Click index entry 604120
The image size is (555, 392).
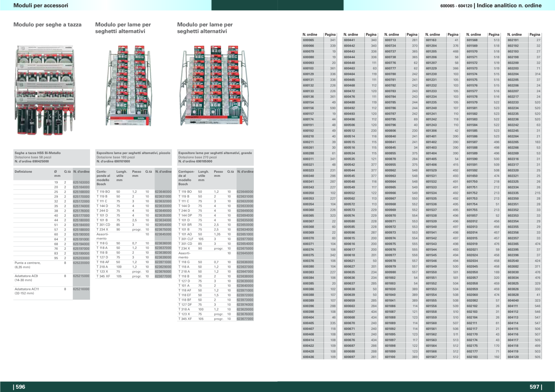513,357
